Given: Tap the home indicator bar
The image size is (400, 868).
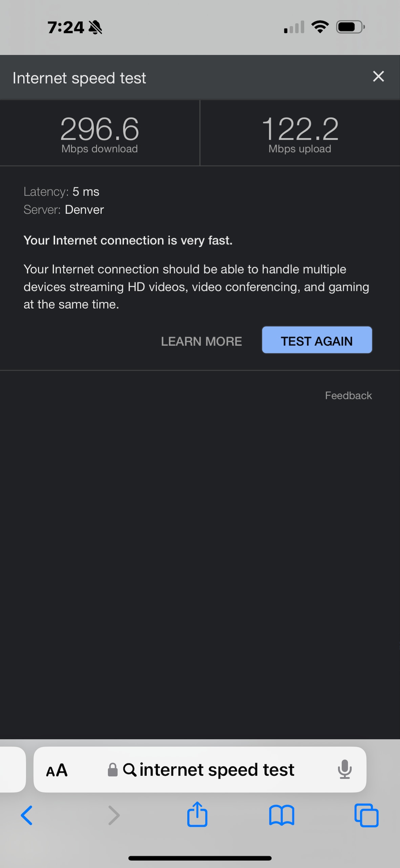Looking at the screenshot, I should [200, 858].
